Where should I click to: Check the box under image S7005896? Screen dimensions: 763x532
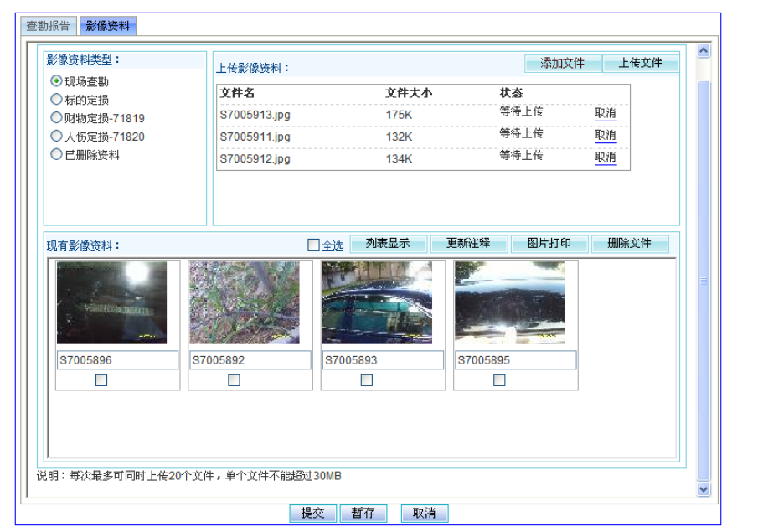click(x=101, y=380)
